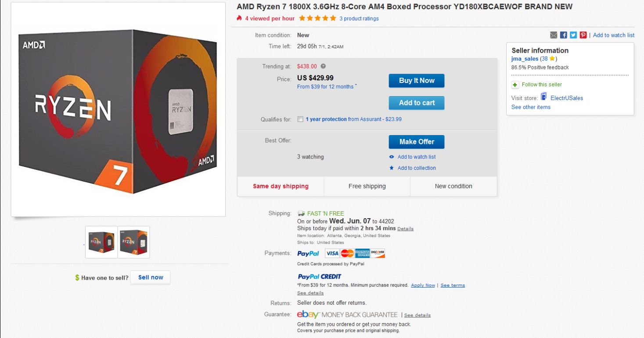Click the green follow seller plus icon
Screen dimensions: 644x338
(x=515, y=85)
